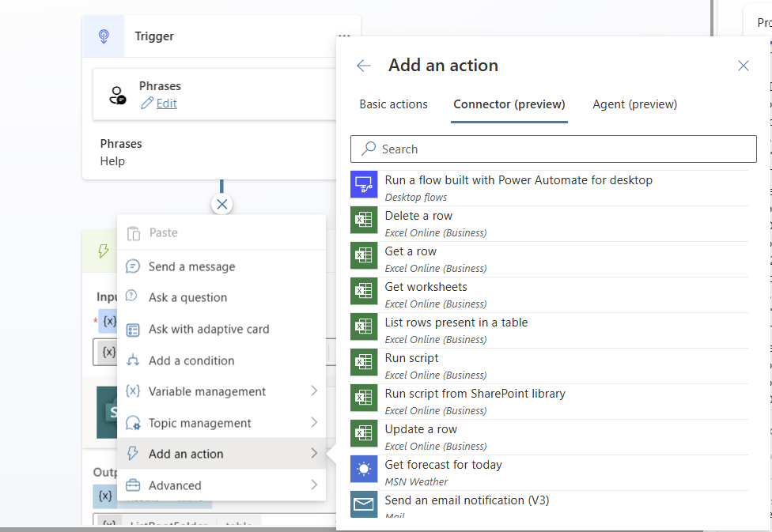Select the List rows present in a table action
Screen dimensions: 772x532
point(456,323)
